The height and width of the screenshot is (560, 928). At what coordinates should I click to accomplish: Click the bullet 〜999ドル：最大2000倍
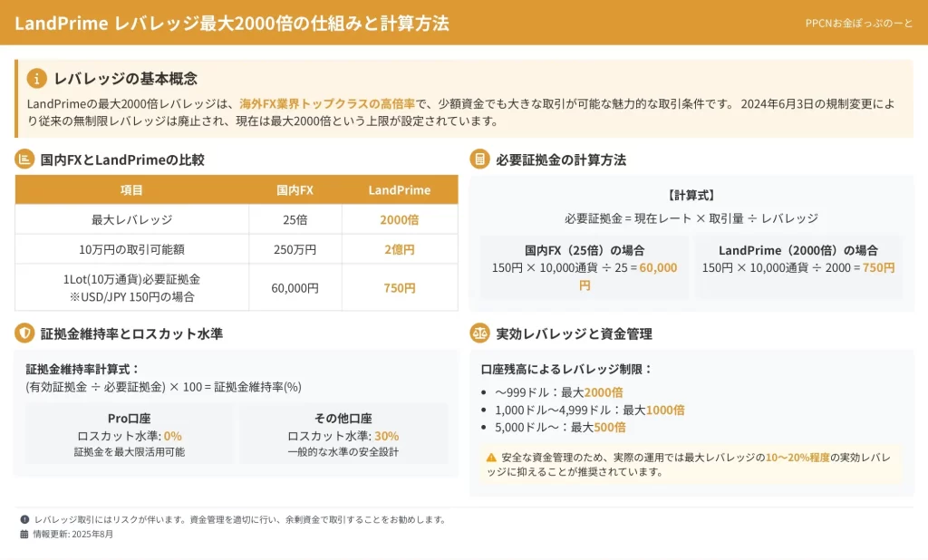[558, 392]
